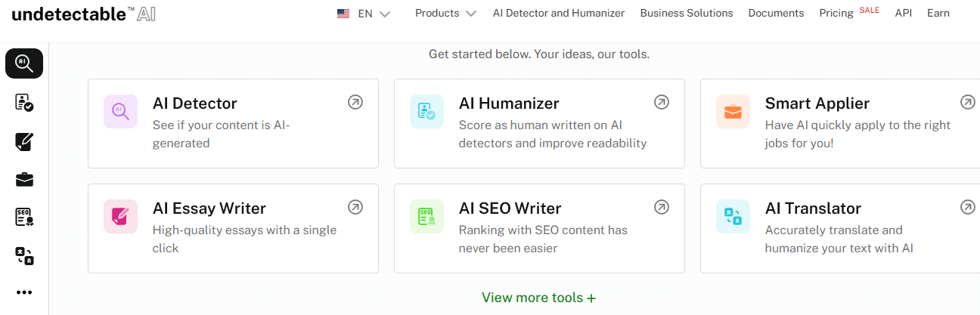The image size is (980, 315).
Task: Click 'Have AI quickly apply' description text
Action: (x=858, y=134)
